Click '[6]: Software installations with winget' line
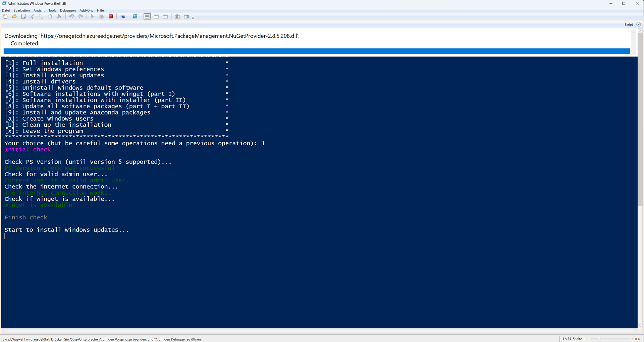 pos(90,94)
